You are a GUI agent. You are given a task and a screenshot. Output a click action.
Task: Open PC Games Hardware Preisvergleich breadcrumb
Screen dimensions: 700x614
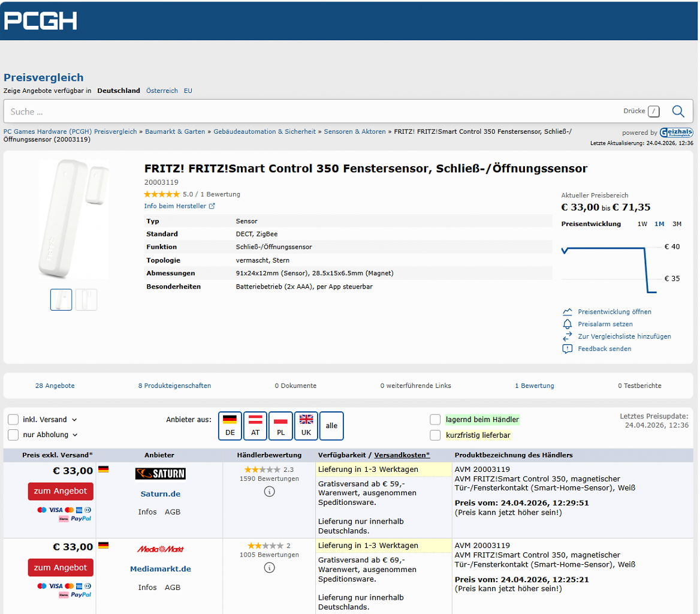click(70, 132)
